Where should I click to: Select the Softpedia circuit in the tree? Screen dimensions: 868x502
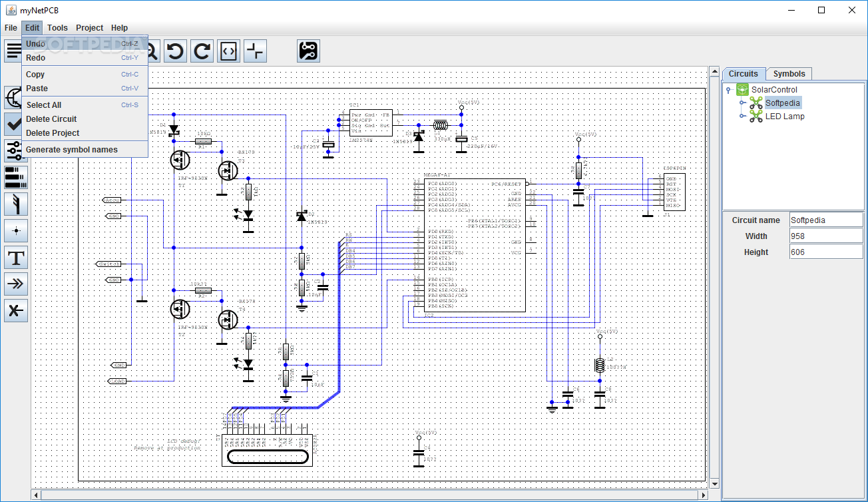click(783, 103)
